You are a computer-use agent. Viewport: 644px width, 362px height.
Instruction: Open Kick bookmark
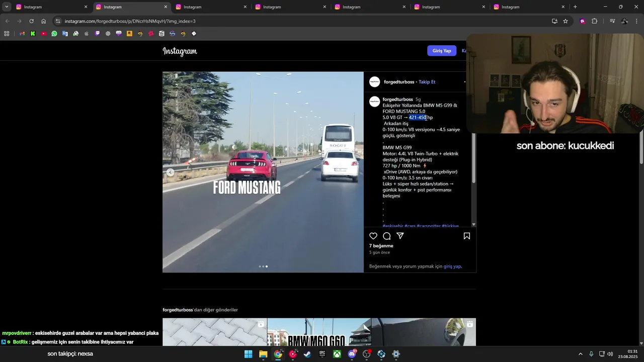33,34
